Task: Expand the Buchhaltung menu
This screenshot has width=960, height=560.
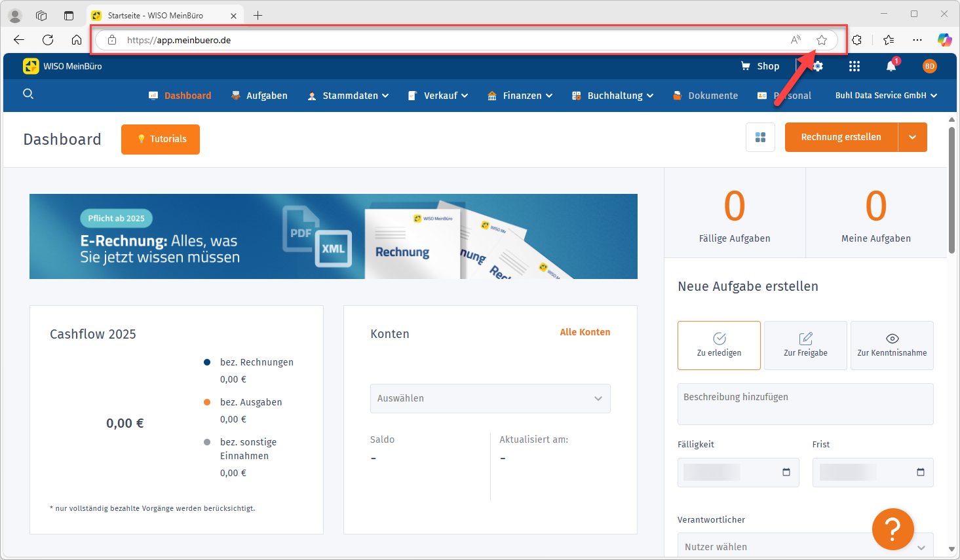Action: click(x=613, y=96)
